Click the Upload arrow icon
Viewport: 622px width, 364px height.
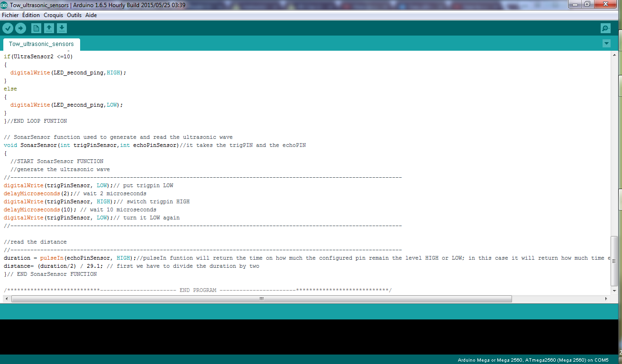click(x=20, y=28)
